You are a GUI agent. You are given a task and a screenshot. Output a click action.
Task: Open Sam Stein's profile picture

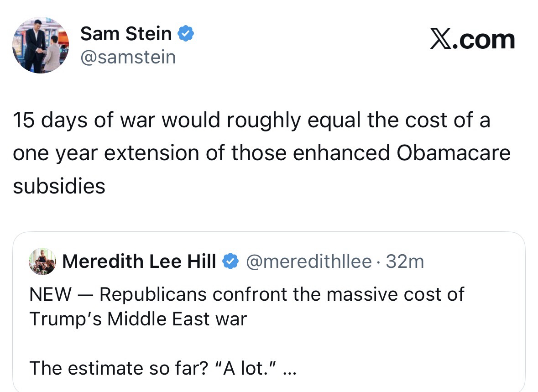41,46
